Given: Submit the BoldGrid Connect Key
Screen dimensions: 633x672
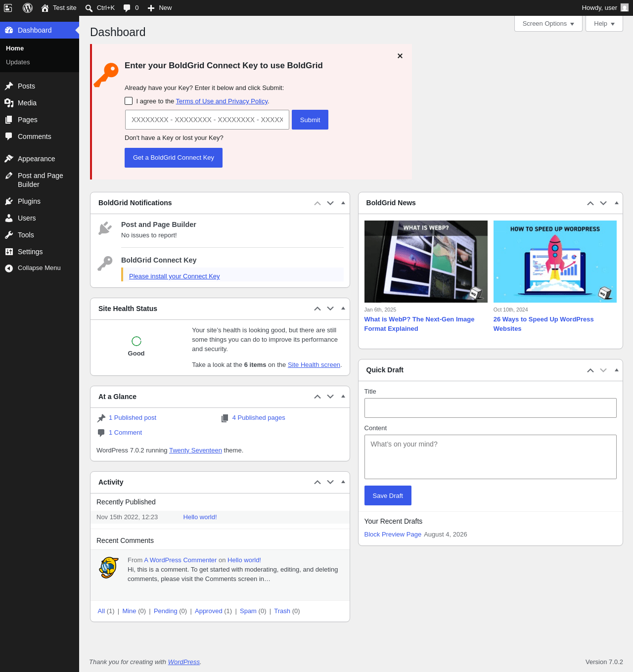Looking at the screenshot, I should [x=310, y=120].
